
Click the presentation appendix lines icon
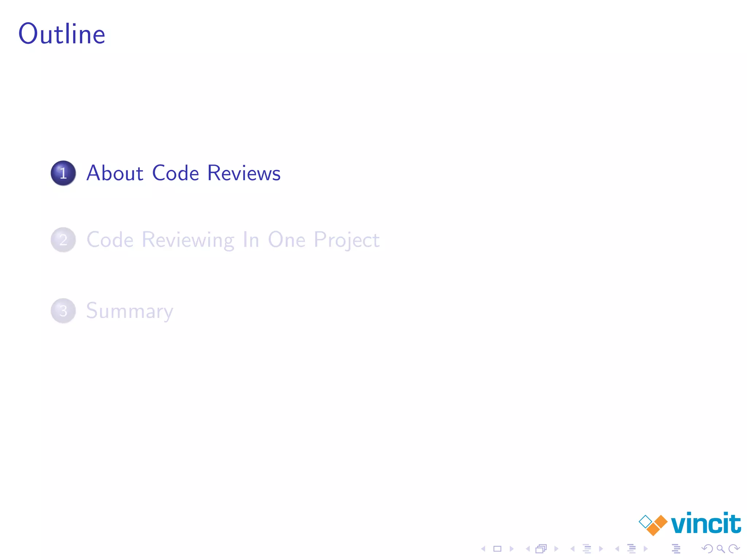point(676,549)
